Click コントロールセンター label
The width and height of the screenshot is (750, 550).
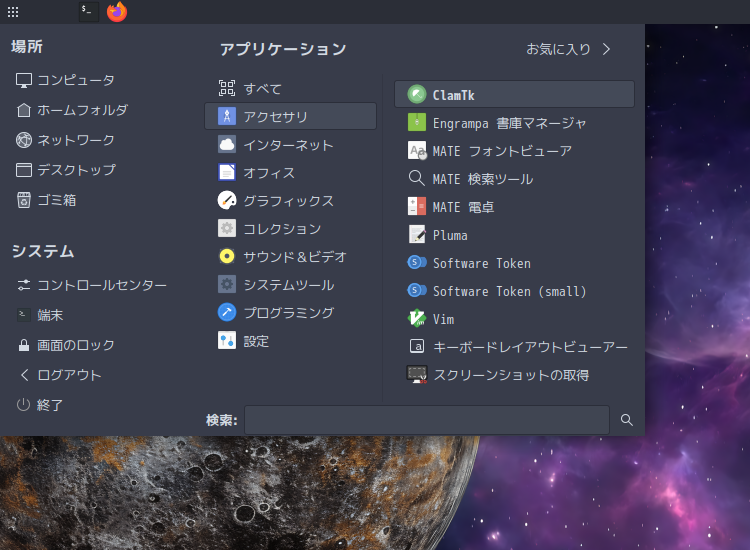[102, 285]
